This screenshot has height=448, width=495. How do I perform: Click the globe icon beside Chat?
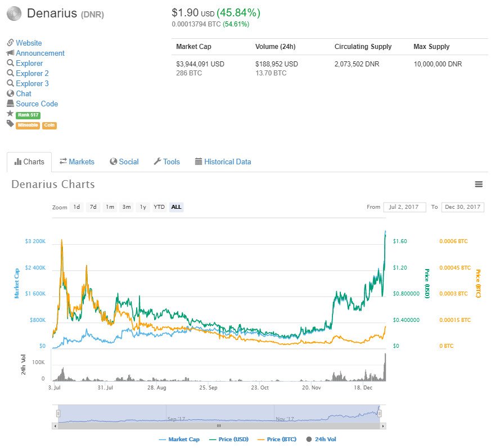pyautogui.click(x=11, y=93)
